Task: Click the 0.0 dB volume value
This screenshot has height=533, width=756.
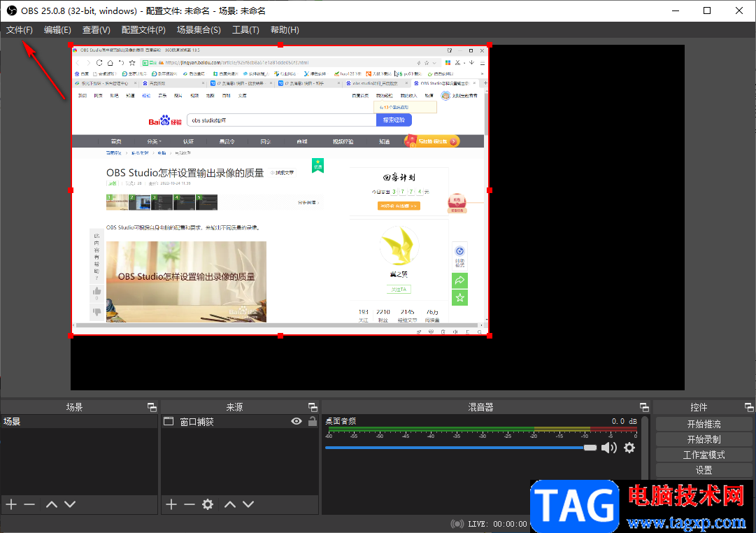Action: (625, 421)
